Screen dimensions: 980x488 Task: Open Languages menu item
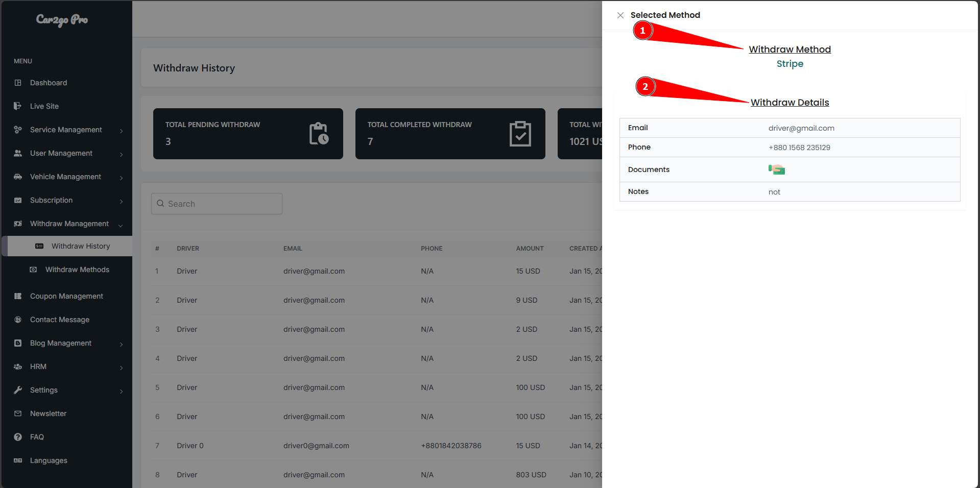tap(49, 460)
